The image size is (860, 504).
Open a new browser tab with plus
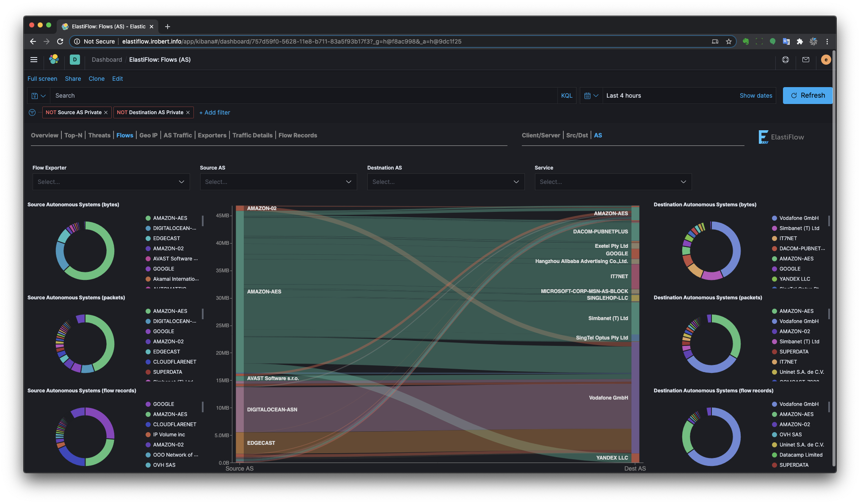click(168, 27)
